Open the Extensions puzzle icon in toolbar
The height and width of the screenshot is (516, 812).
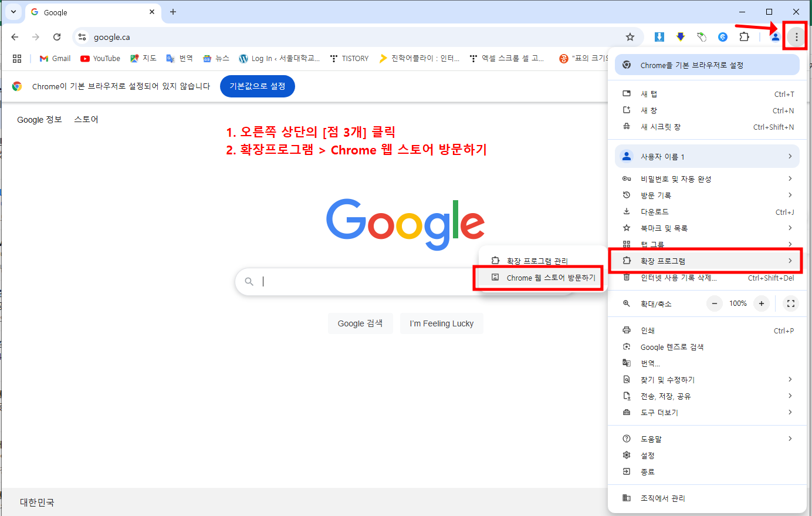point(744,37)
